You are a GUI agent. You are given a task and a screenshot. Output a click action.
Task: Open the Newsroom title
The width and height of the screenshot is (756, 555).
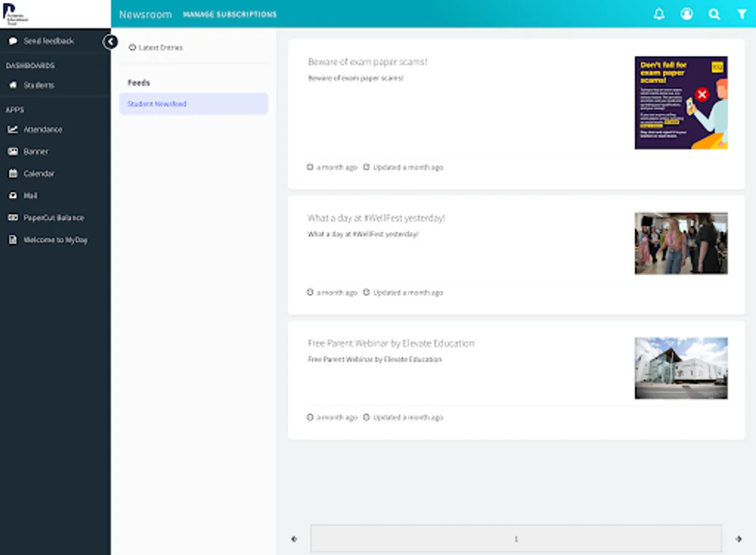pos(145,14)
